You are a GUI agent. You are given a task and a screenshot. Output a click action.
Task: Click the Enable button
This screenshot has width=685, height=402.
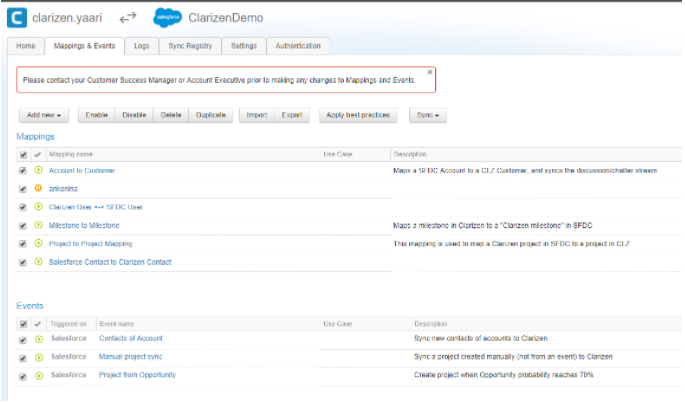[x=97, y=115]
